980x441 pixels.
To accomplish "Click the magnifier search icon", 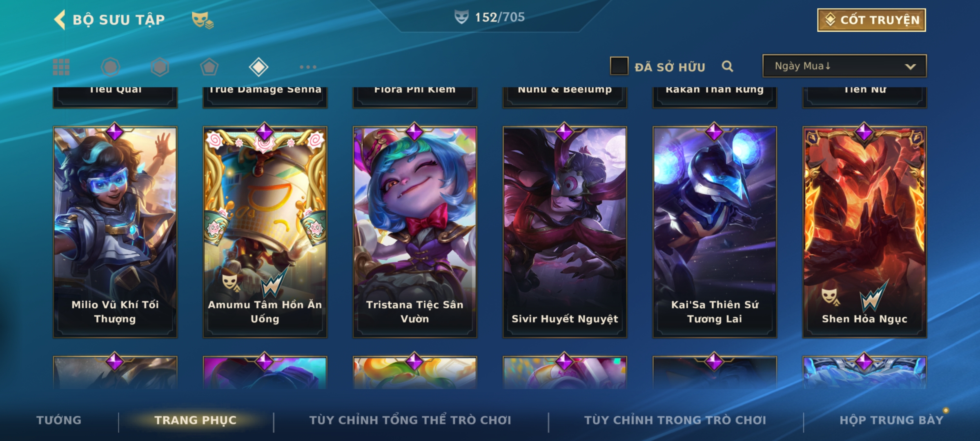I will click(727, 66).
